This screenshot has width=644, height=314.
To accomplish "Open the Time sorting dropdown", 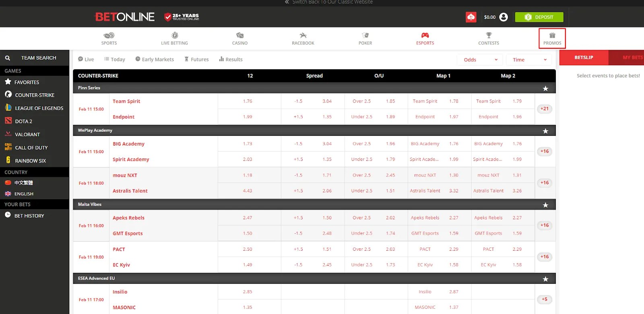I will (529, 60).
